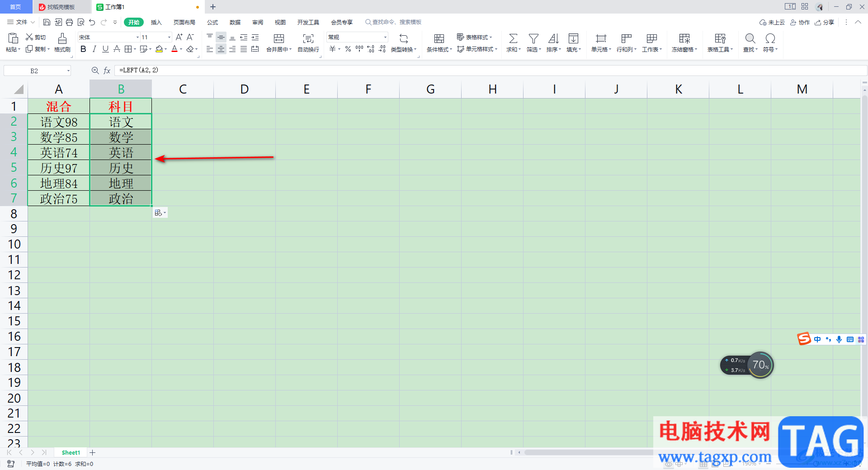Pick the fill color bucket swatch
868x470 pixels.
pos(159,49)
